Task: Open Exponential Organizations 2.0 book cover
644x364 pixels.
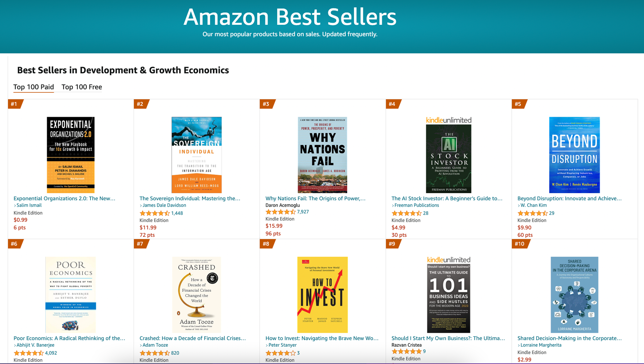Action: pyautogui.click(x=71, y=155)
